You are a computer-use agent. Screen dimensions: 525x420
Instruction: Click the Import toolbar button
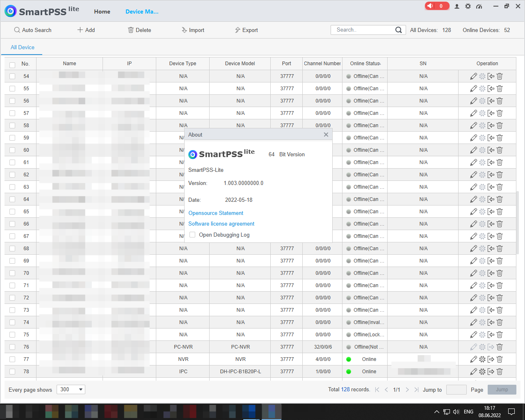point(193,30)
